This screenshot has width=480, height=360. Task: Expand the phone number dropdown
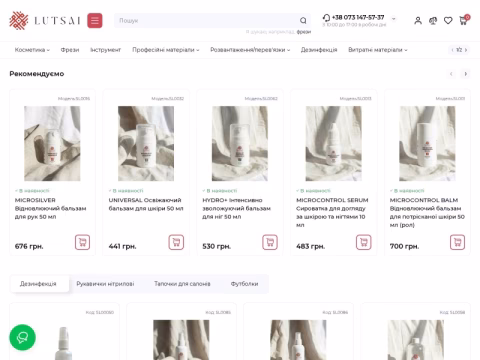pos(394,19)
